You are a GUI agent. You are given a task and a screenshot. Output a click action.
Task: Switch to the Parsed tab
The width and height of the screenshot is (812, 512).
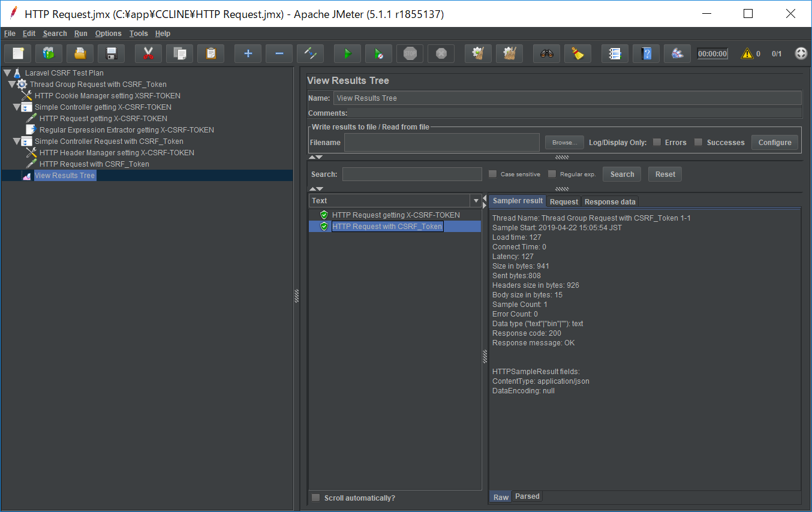pyautogui.click(x=527, y=496)
